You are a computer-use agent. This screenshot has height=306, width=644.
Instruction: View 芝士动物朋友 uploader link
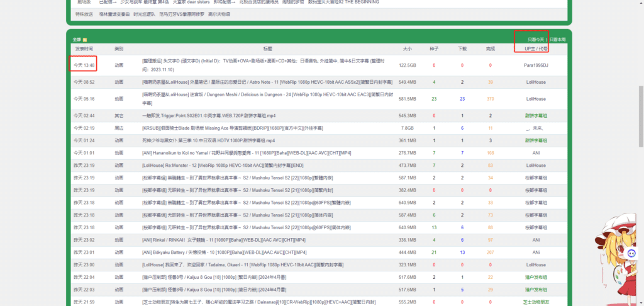[536, 302]
